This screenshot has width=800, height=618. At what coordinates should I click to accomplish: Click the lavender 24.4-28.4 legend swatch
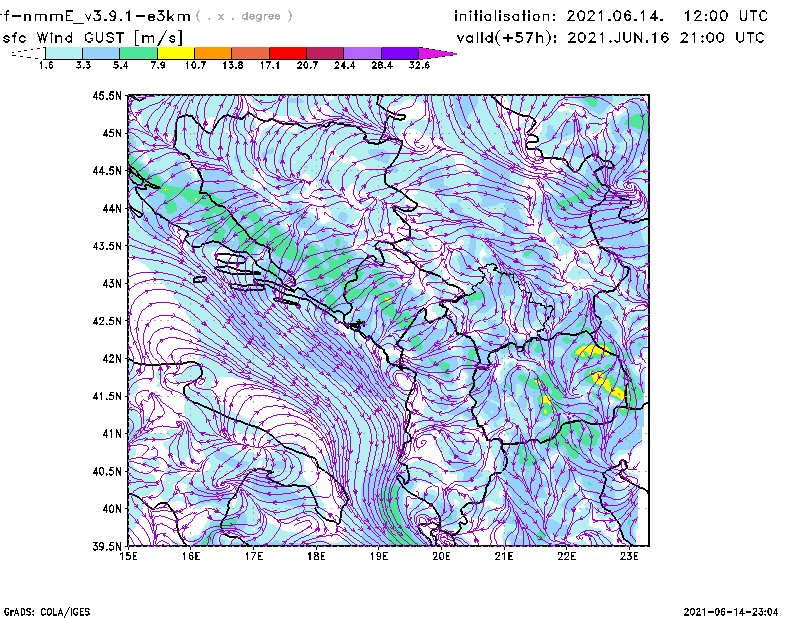point(362,53)
